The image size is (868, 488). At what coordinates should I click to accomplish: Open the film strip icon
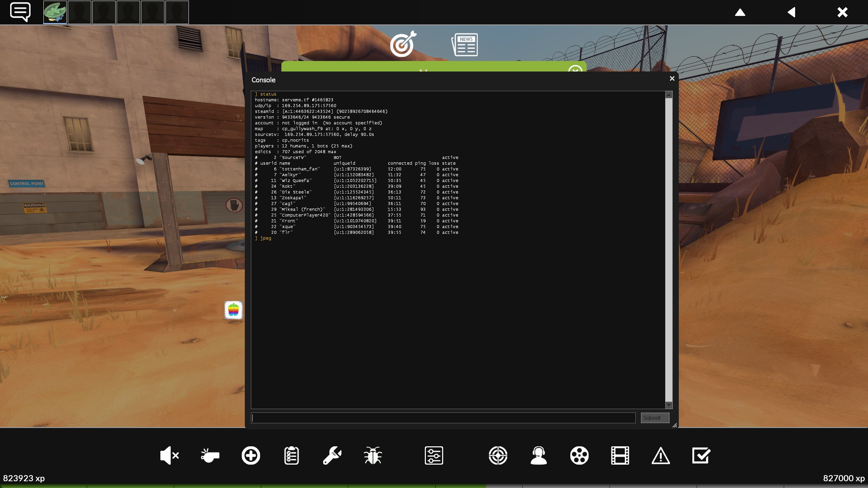click(x=620, y=455)
